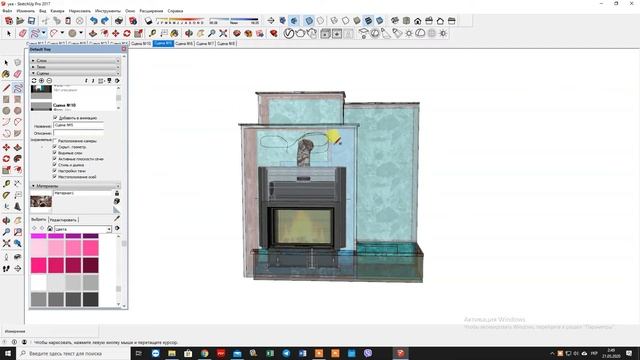This screenshot has width=640, height=360.
Task: Click the Make Component tool in left toolbar
Action: coord(18,62)
